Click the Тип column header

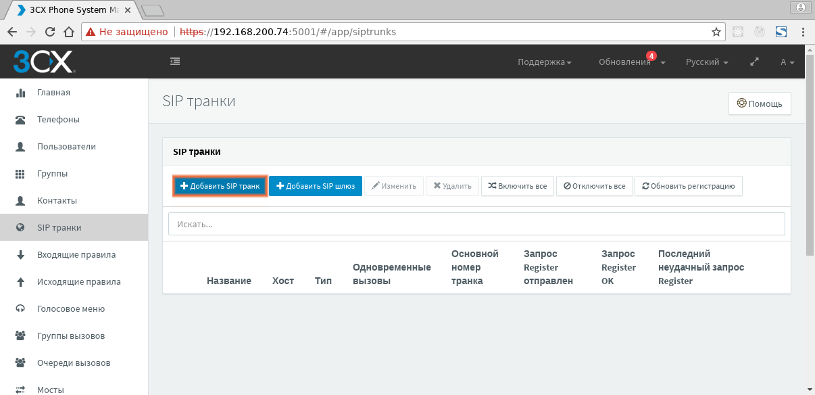[x=323, y=281]
